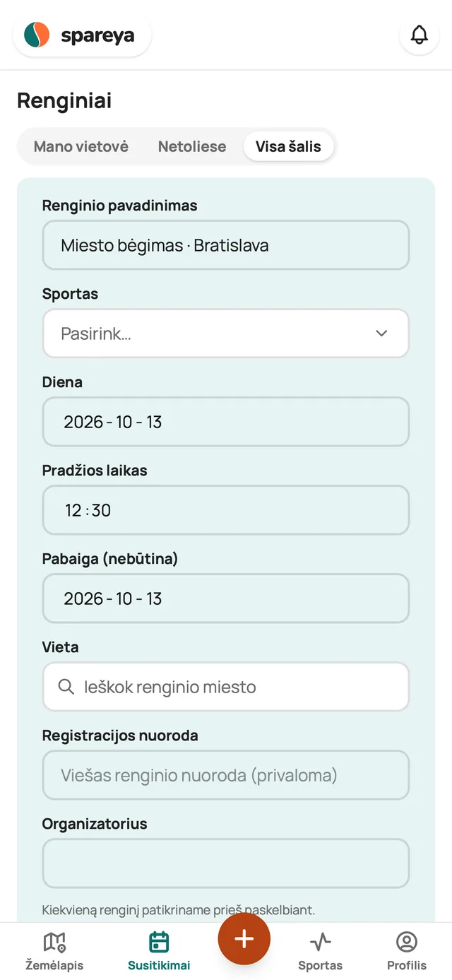Click search magnifier in Vieta field
Screen dimensions: 452x980
66,687
